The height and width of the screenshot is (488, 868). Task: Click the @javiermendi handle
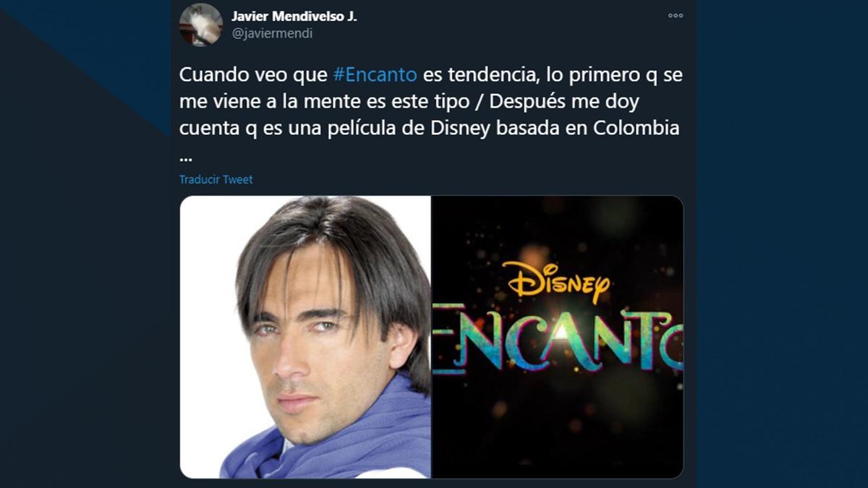click(272, 33)
